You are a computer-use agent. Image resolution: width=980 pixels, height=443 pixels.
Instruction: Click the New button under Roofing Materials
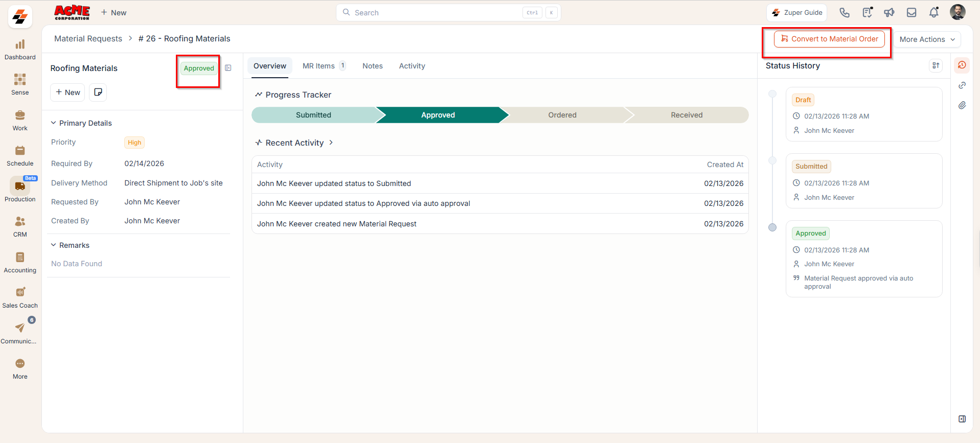pos(67,92)
